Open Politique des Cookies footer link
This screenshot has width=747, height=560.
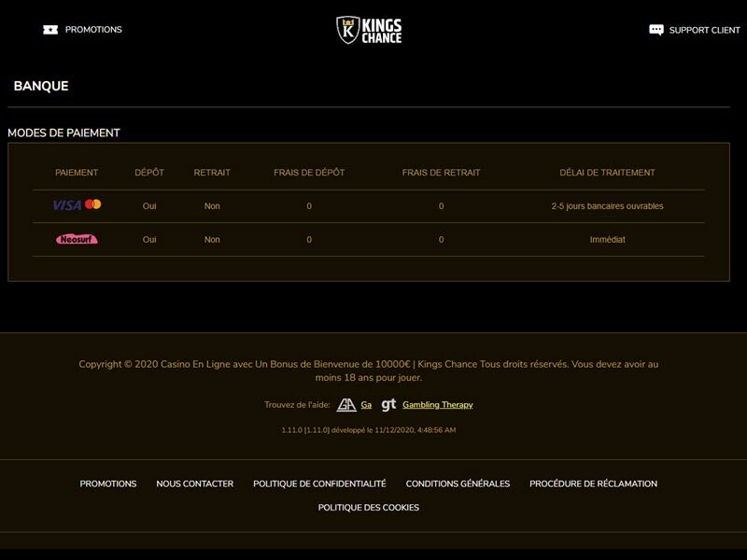pyautogui.click(x=369, y=508)
